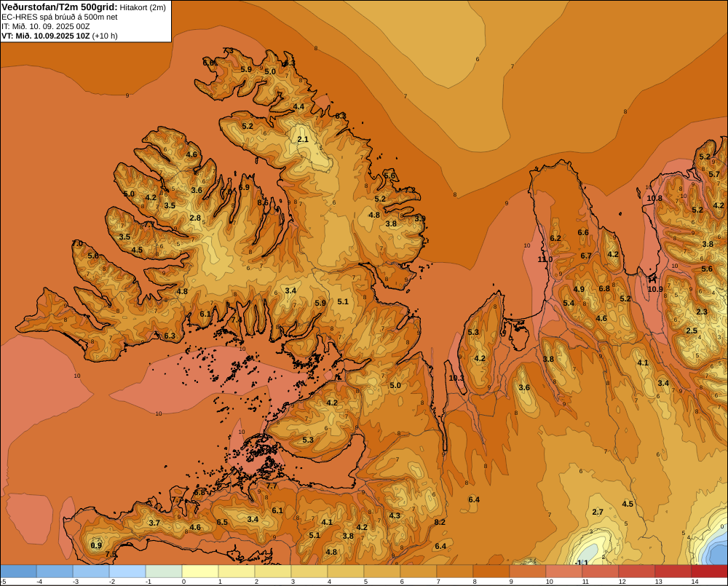Click the 2.5 temperature value
This screenshot has width=728, height=586.
coord(692,330)
